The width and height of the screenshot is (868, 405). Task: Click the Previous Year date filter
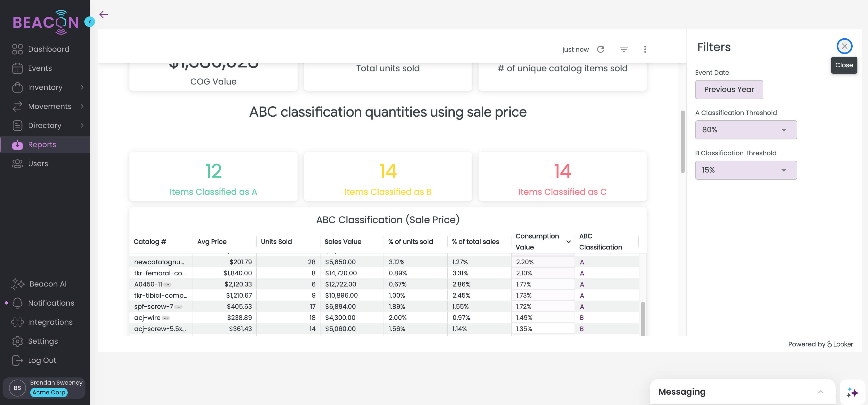pyautogui.click(x=729, y=90)
